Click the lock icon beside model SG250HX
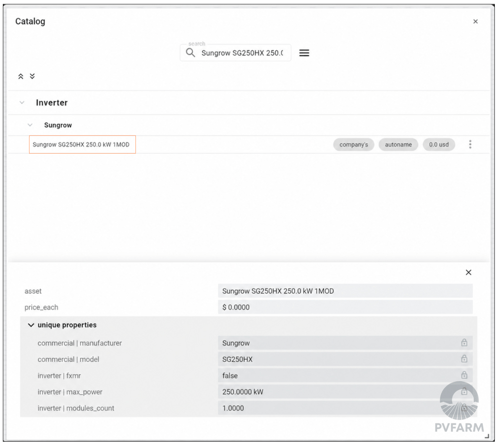Image resolution: width=500 pixels, height=445 pixels. pos(464,359)
